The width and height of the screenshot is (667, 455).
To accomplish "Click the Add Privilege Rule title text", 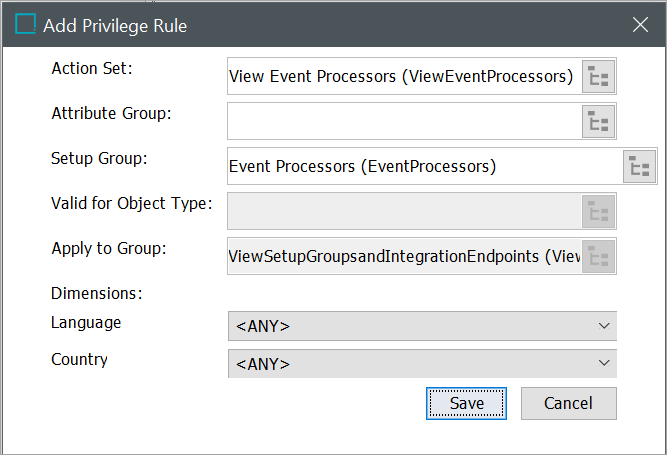I will click(115, 25).
